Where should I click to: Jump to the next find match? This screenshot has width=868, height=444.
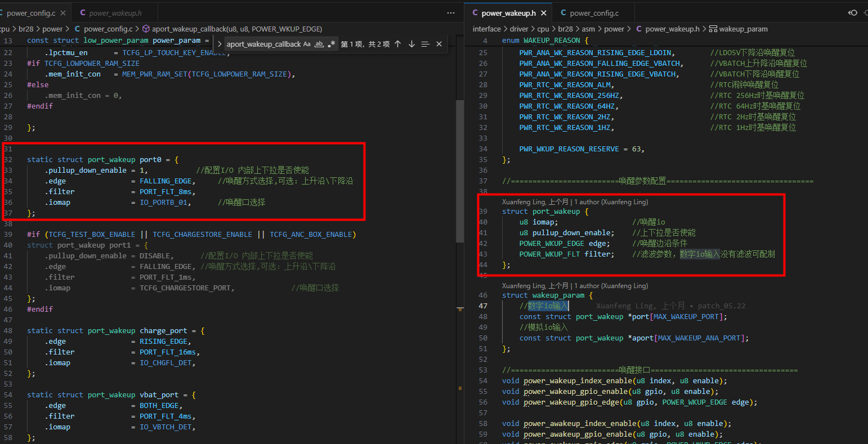tap(411, 44)
